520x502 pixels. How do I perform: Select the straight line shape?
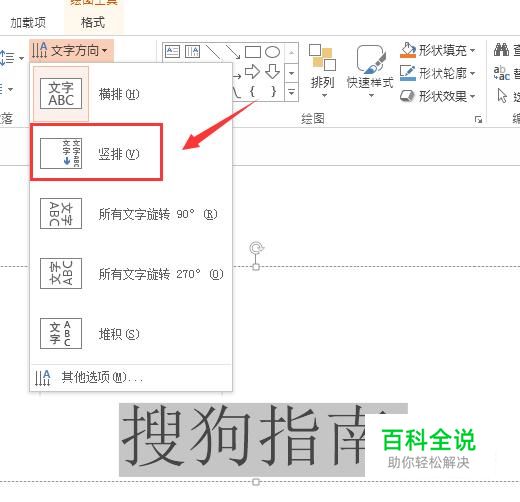pos(212,52)
